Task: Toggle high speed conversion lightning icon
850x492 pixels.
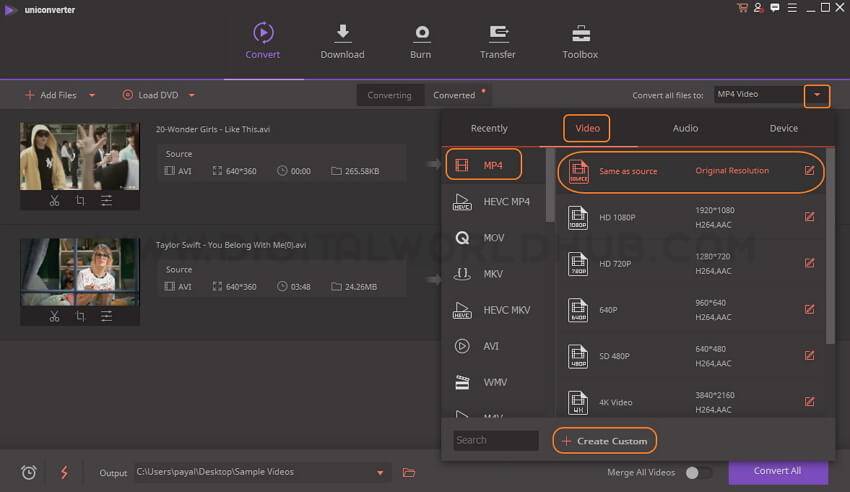Action: click(x=64, y=472)
